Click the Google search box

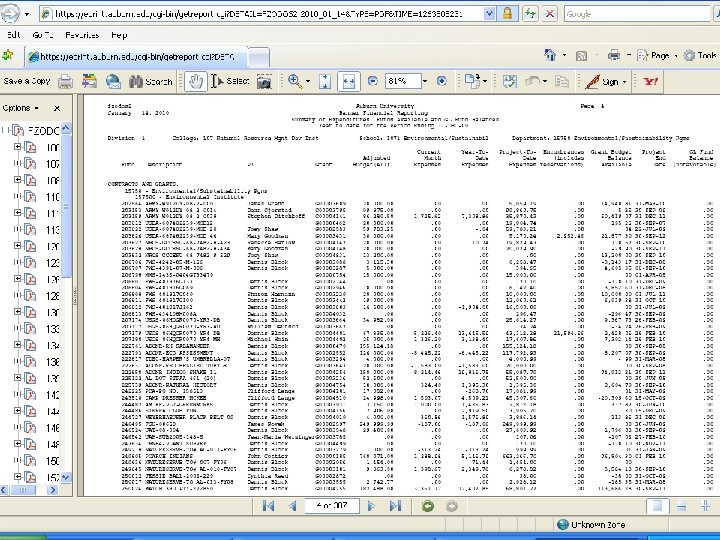coord(637,14)
